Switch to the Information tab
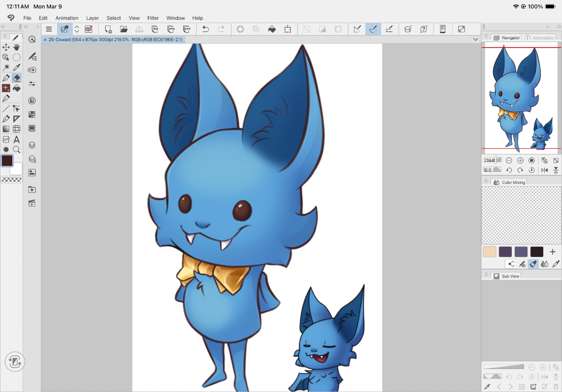The image size is (562, 392). pyautogui.click(x=540, y=38)
